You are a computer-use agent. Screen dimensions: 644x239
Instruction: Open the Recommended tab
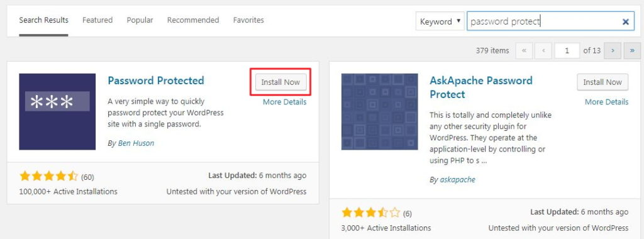pos(193,19)
